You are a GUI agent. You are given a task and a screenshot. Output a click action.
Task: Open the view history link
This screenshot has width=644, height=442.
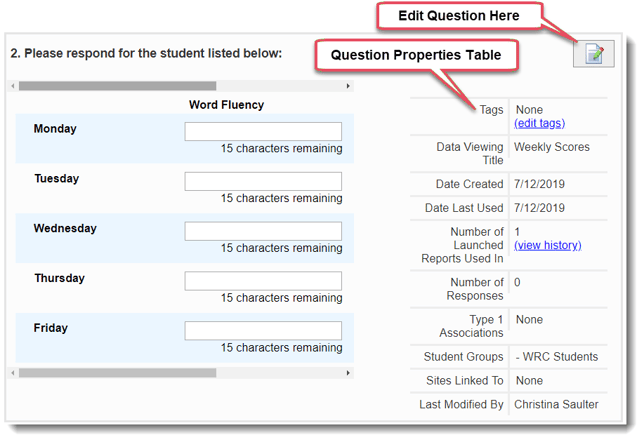coord(547,245)
